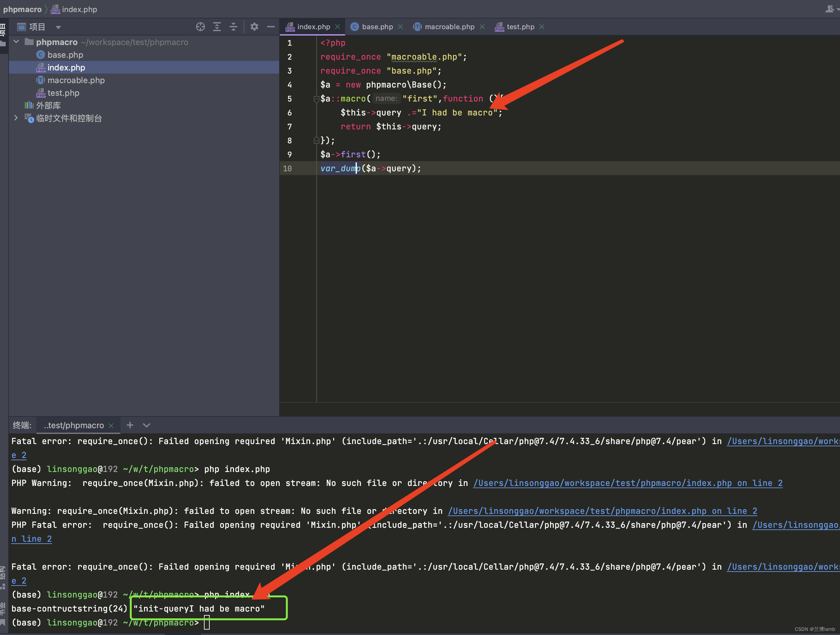
Task: Select 外部库 external libraries node
Action: (x=48, y=106)
